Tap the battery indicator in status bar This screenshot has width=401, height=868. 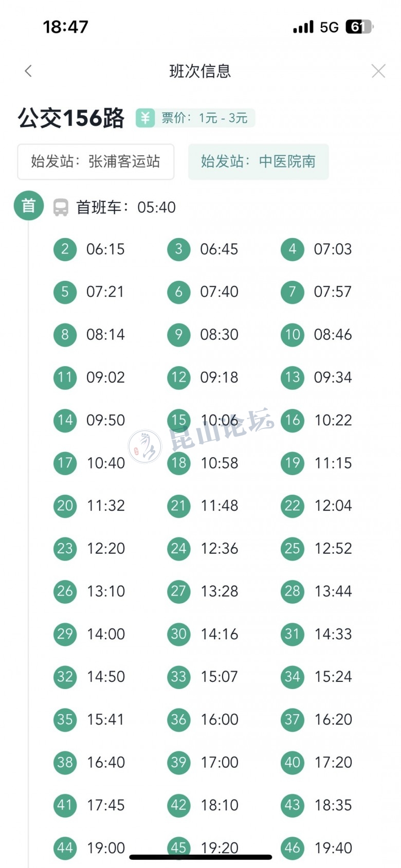(359, 27)
